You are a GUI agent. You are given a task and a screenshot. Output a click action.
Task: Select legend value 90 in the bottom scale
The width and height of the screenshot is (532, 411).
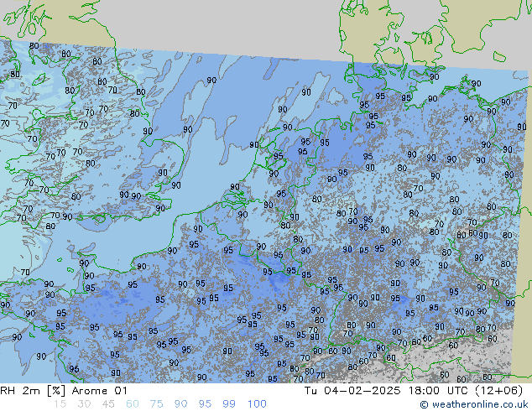180,404
